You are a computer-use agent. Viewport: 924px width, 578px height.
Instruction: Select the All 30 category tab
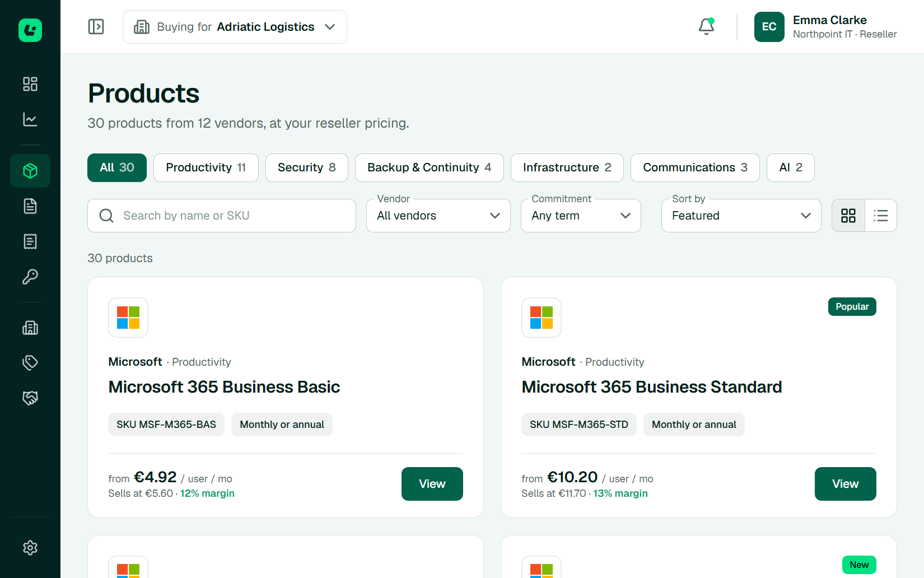tap(117, 167)
